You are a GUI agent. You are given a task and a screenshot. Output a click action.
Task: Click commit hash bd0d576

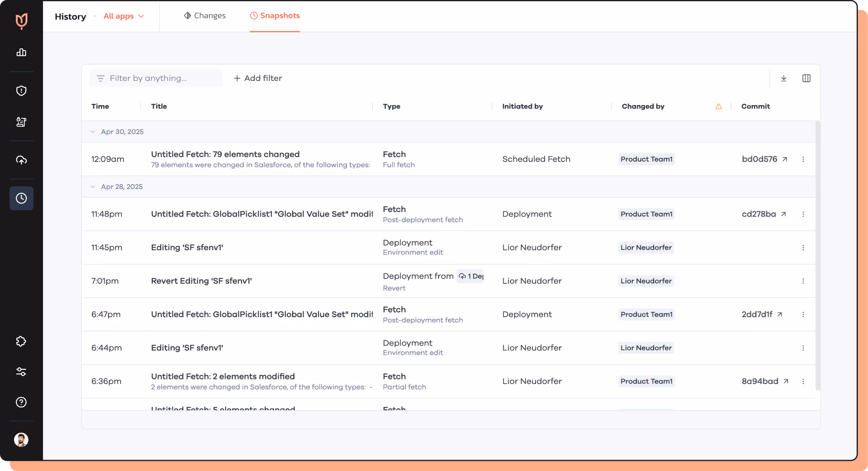coord(759,159)
